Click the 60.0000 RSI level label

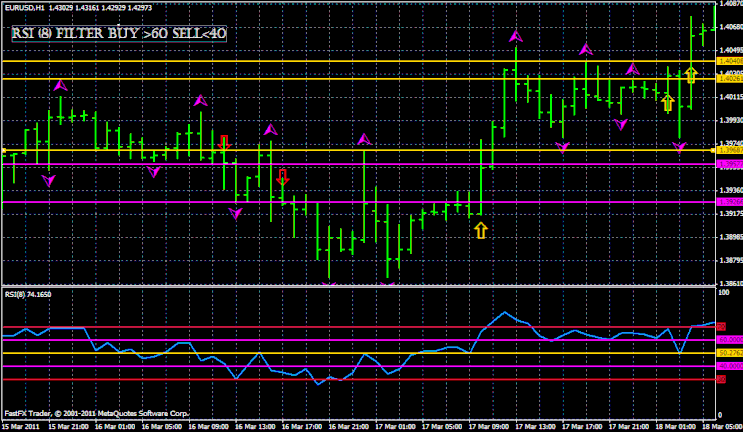(x=730, y=340)
